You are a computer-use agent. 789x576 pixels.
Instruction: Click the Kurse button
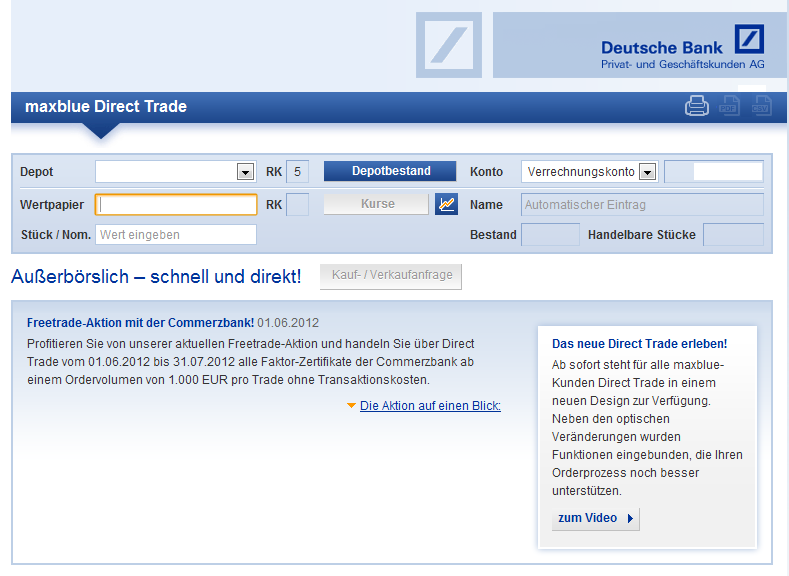click(x=376, y=204)
